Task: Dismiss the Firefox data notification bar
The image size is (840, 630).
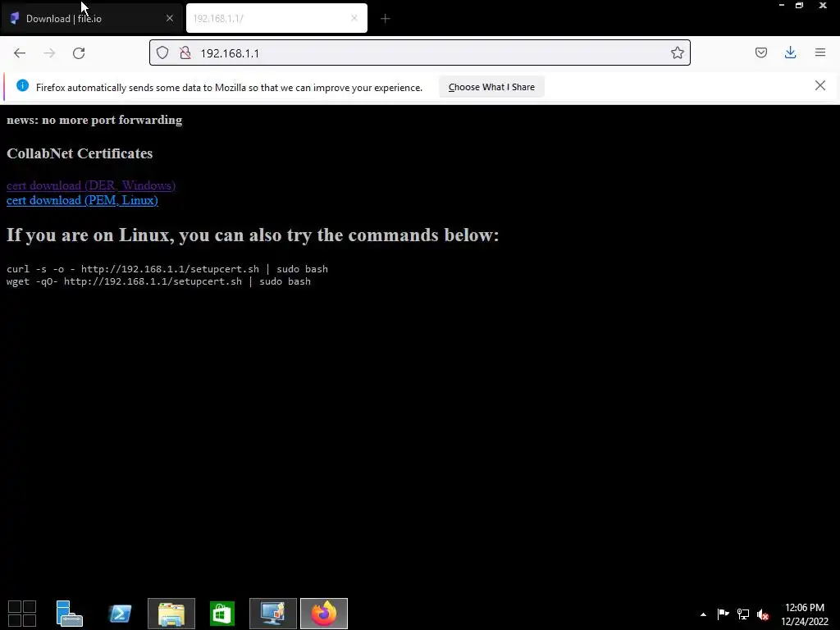Action: [820, 85]
